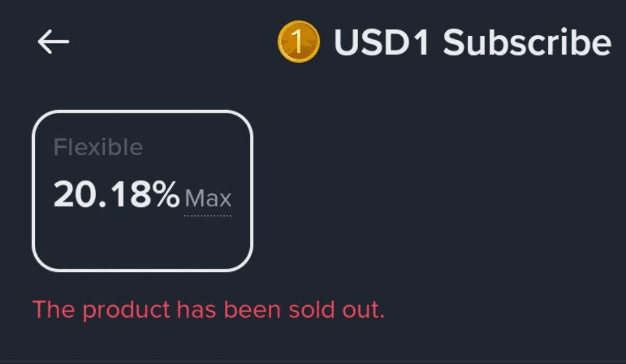This screenshot has width=626, height=364.
Task: Click the word Subscribe in header
Action: coord(527,42)
